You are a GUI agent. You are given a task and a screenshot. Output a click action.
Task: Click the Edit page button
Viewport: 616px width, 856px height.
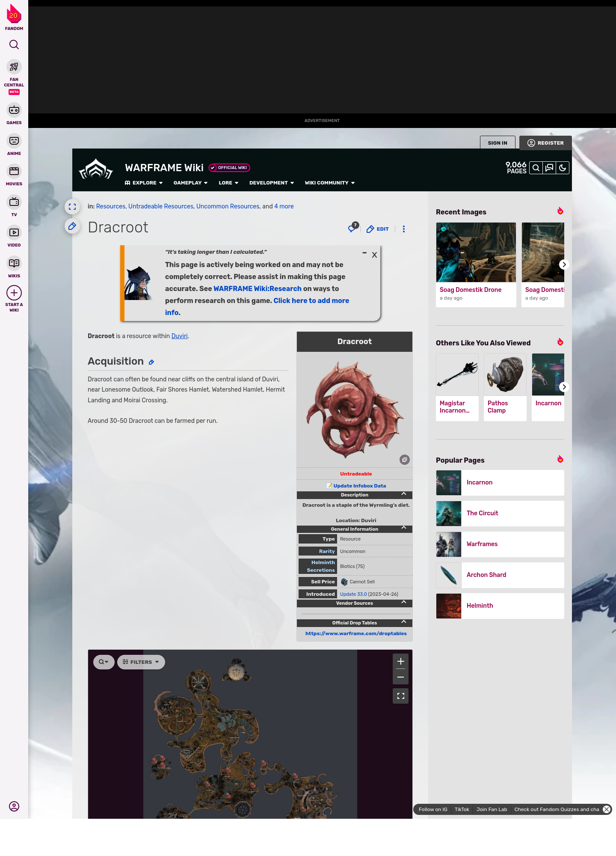tap(378, 229)
